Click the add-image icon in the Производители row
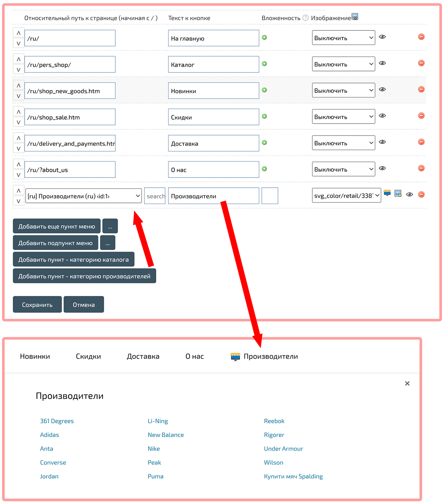Screen dimensions: 444x504 (x=398, y=194)
